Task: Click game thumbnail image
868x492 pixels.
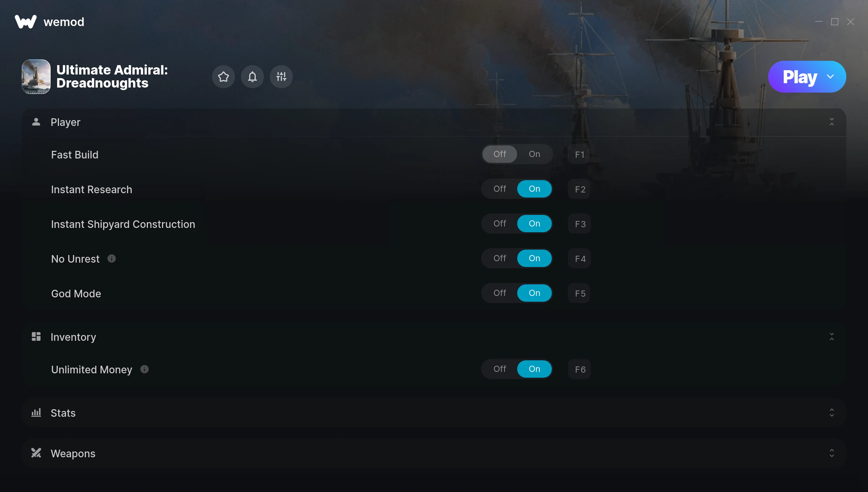Action: click(36, 76)
